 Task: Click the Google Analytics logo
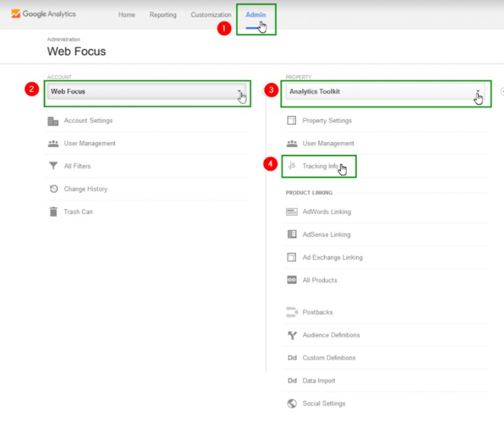(43, 14)
